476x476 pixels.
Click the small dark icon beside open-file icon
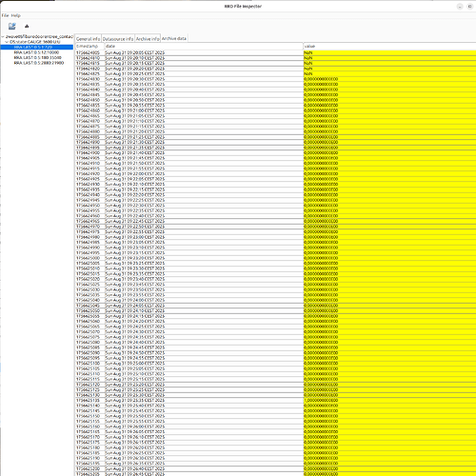[x=27, y=26]
